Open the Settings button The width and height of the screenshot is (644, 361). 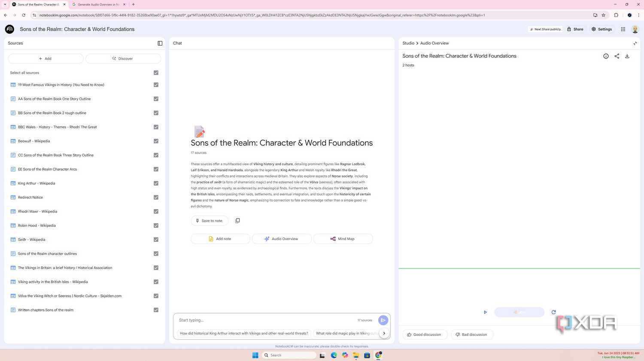601,29
